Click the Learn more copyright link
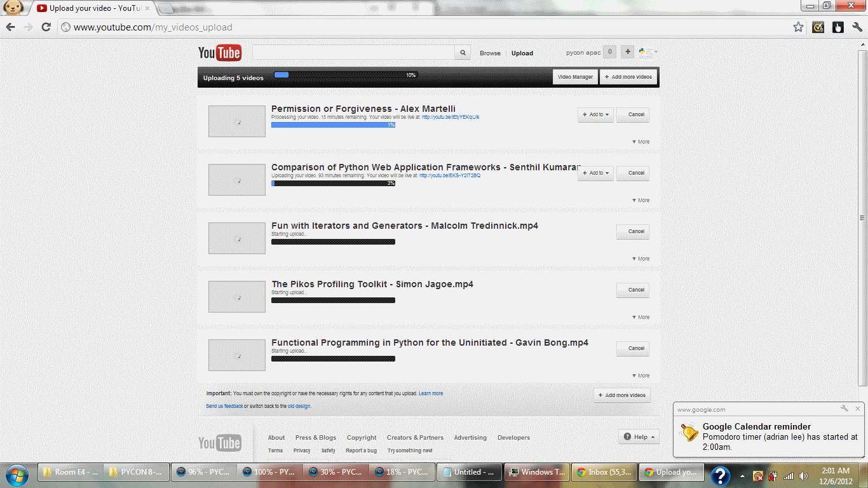 (431, 394)
